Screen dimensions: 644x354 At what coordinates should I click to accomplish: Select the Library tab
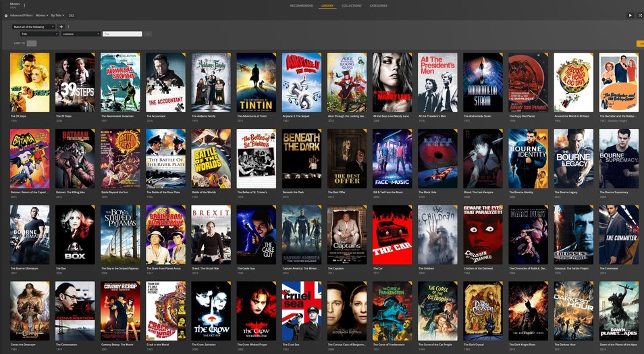(327, 6)
